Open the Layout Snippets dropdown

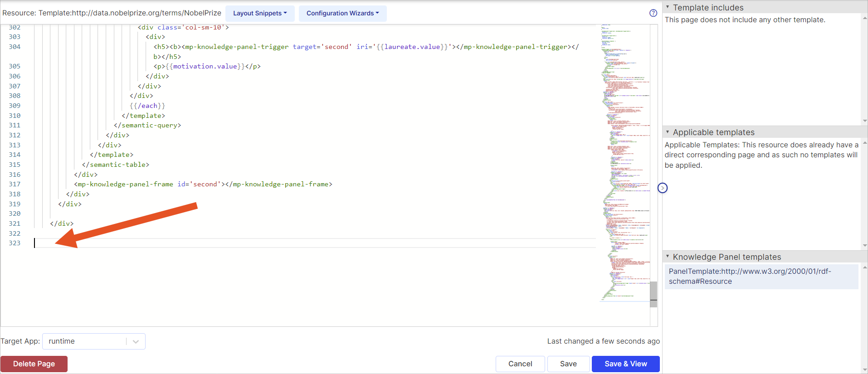260,13
